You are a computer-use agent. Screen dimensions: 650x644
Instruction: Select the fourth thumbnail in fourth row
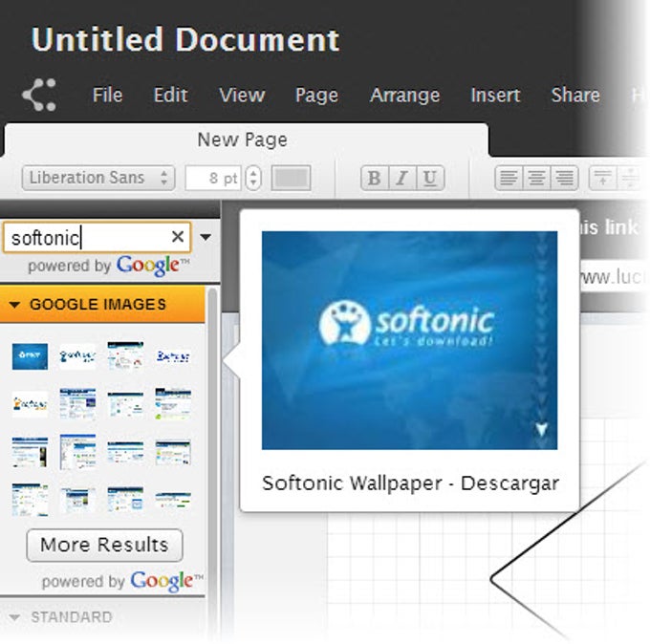coord(173,500)
